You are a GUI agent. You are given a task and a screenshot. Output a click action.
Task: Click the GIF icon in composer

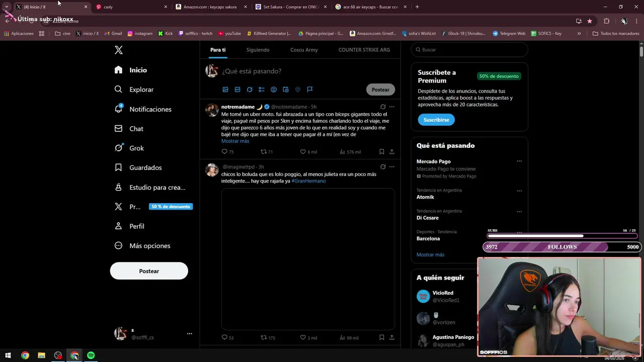click(237, 89)
